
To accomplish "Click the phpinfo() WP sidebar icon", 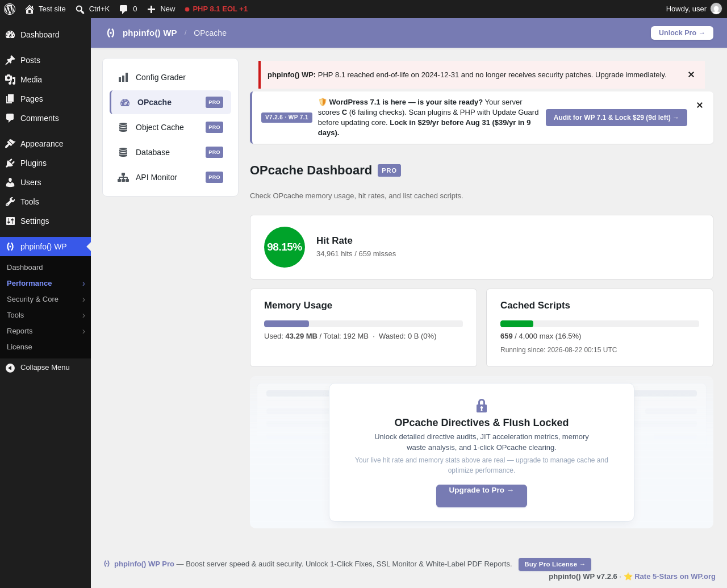I will [x=10, y=247].
